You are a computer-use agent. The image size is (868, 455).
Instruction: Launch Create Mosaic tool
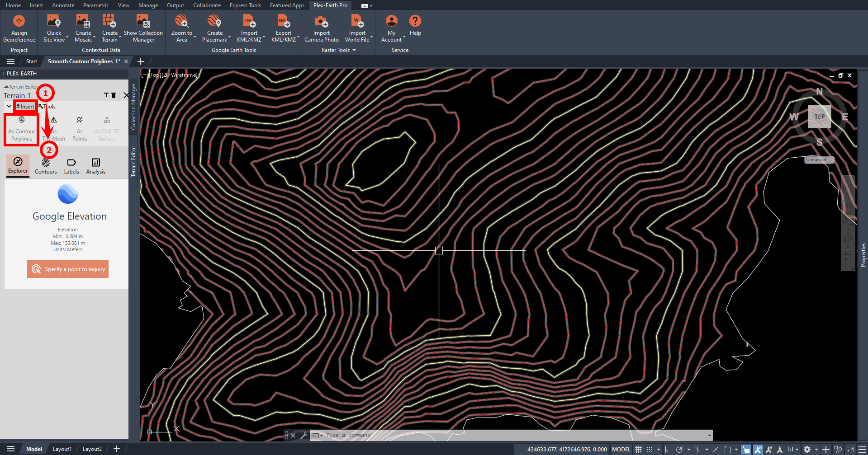(x=83, y=28)
